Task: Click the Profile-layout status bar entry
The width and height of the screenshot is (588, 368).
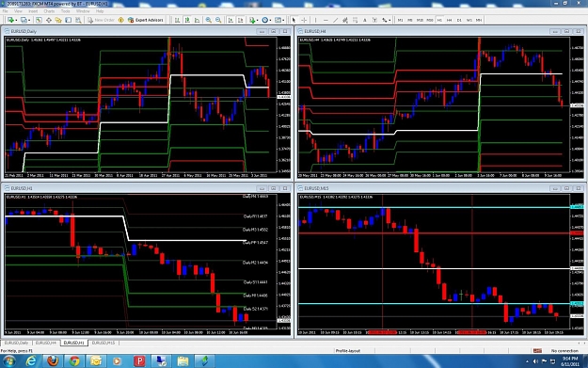Action: click(347, 351)
